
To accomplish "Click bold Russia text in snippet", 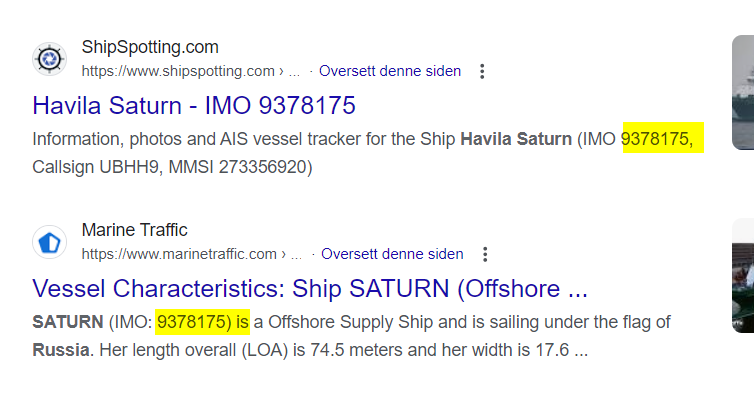I will [61, 350].
